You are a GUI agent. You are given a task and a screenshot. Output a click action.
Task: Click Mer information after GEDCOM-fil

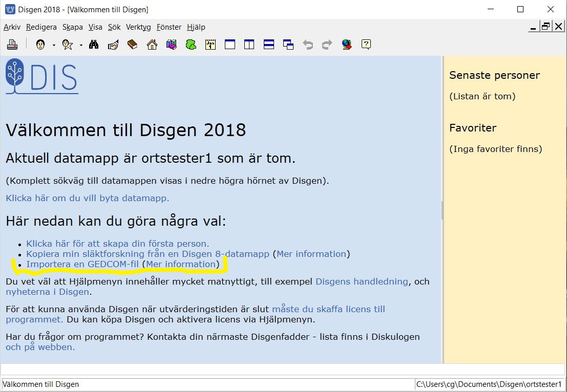(x=181, y=264)
